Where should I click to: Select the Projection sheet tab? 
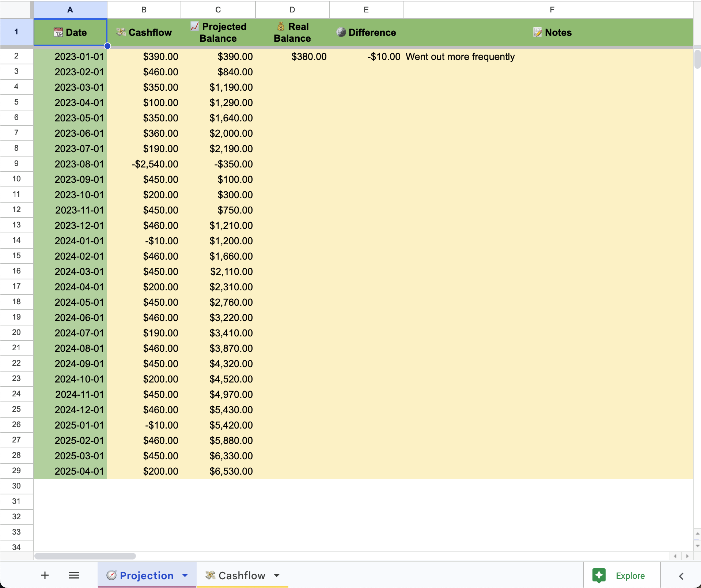pos(146,575)
